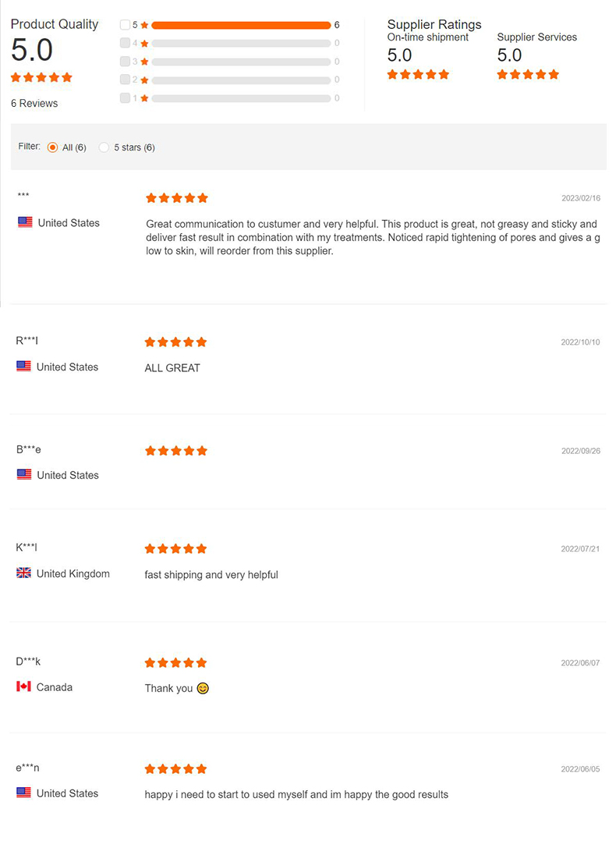Click the Product Quality star rating
The image size is (616, 844).
coord(41,77)
